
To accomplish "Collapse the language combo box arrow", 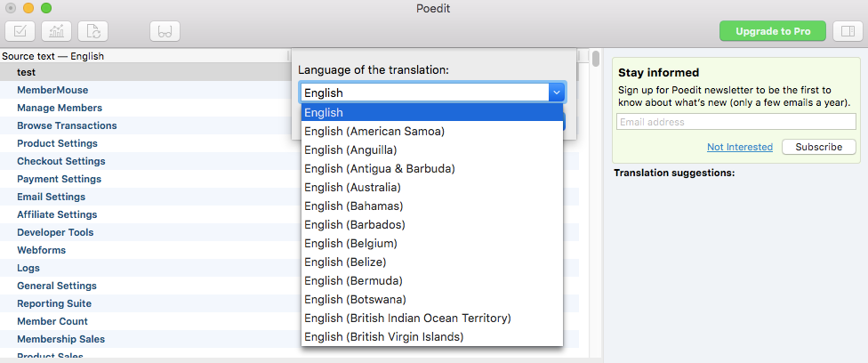I will click(557, 93).
